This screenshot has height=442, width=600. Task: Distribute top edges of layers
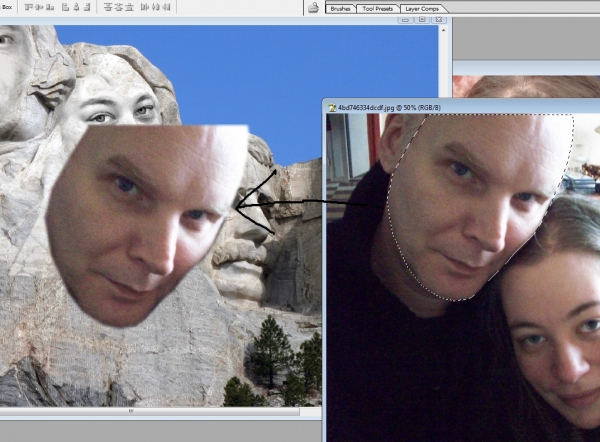click(108, 7)
